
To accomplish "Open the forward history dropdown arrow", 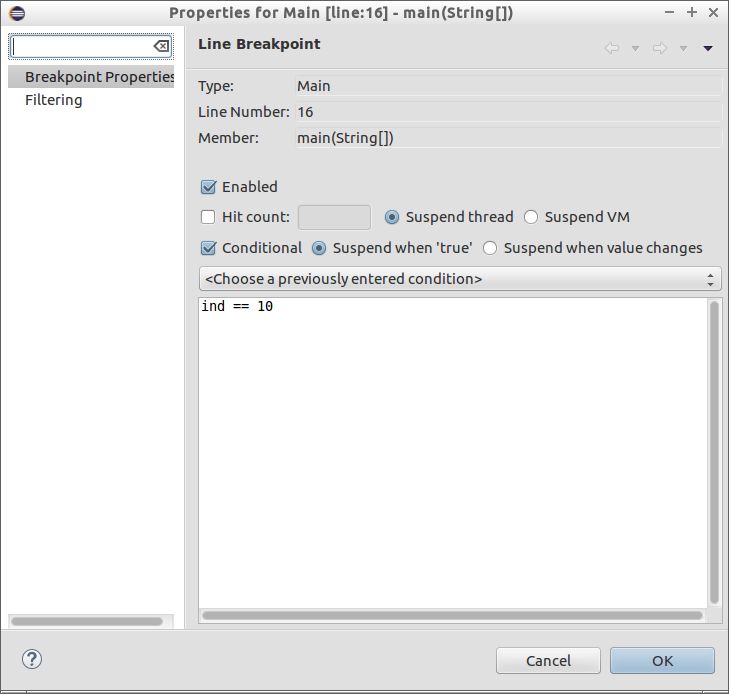I will 683,48.
